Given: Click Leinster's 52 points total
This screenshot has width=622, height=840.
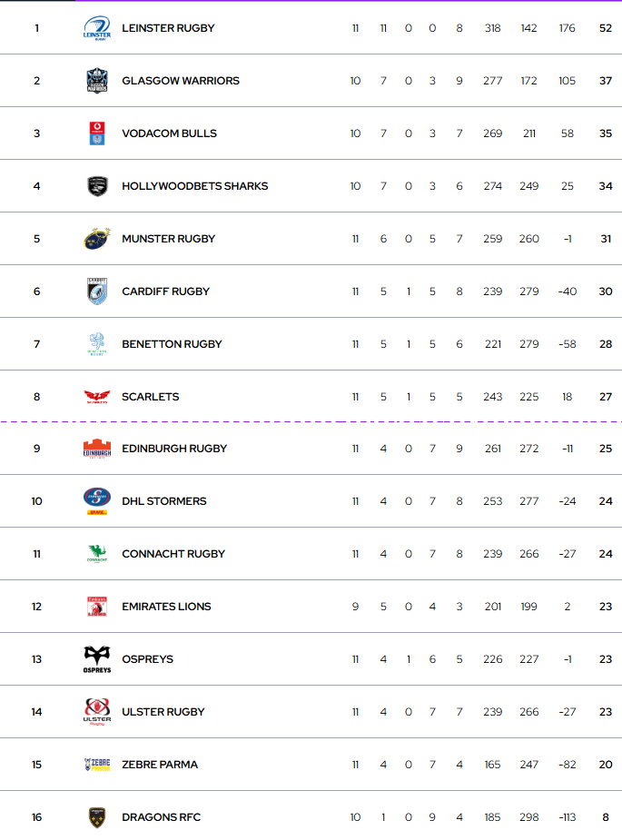Looking at the screenshot, I should click(606, 28).
